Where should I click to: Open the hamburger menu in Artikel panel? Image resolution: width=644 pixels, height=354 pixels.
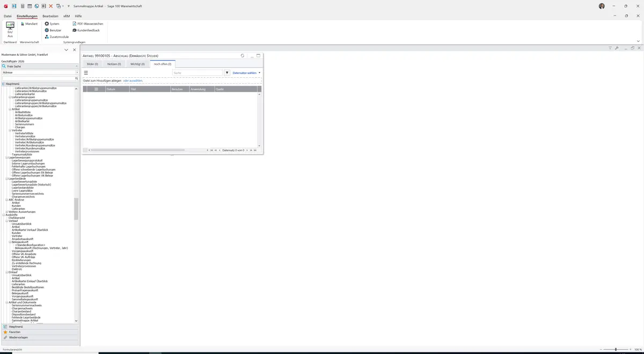point(86,72)
